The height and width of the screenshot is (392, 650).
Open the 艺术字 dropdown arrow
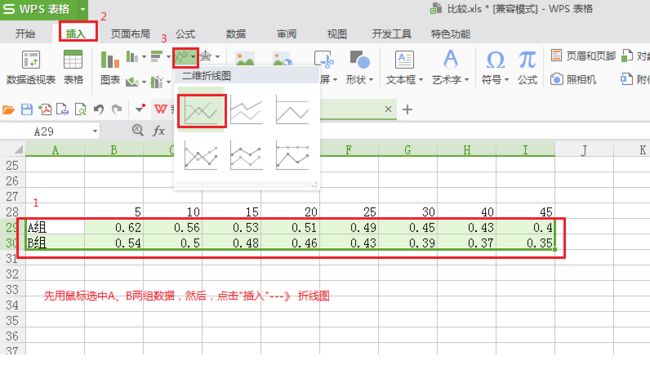click(466, 80)
